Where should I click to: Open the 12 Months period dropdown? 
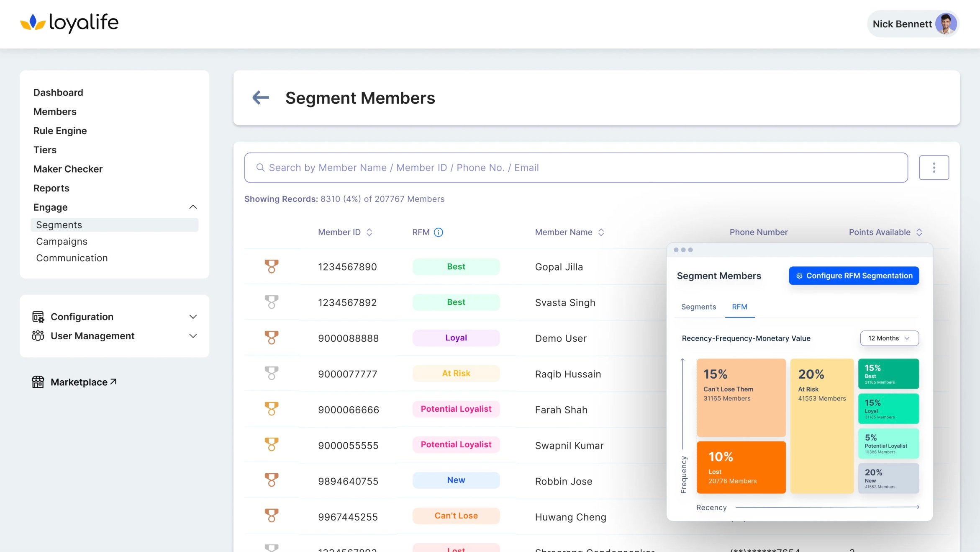click(889, 338)
